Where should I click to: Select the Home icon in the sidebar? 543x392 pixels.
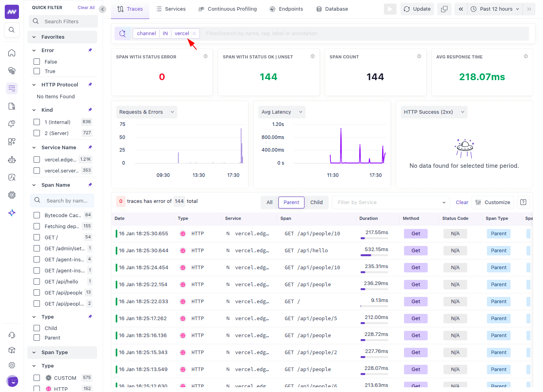pos(11,53)
